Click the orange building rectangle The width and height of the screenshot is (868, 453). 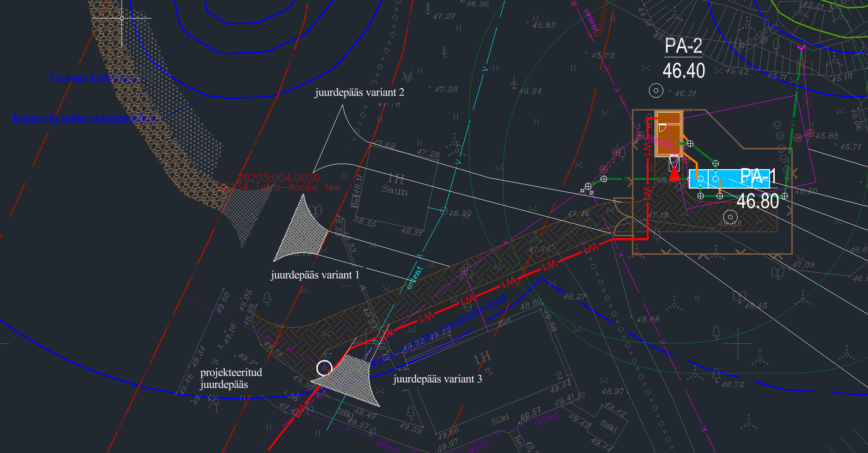pos(668,133)
